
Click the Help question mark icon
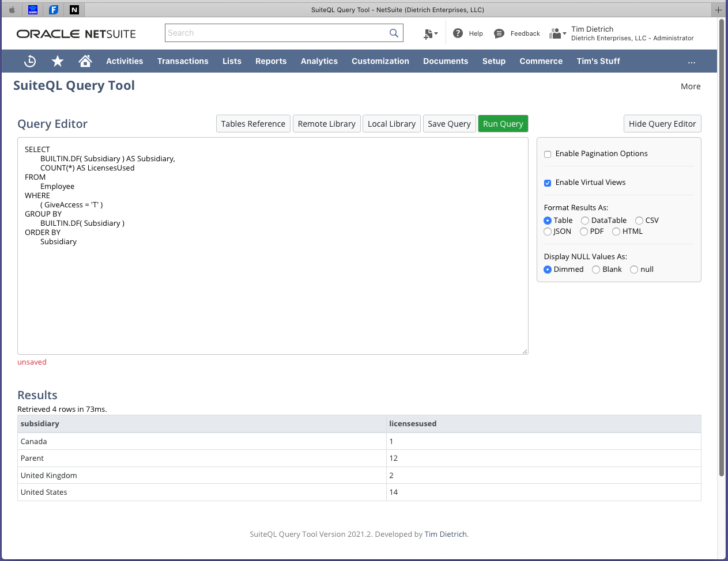[458, 33]
